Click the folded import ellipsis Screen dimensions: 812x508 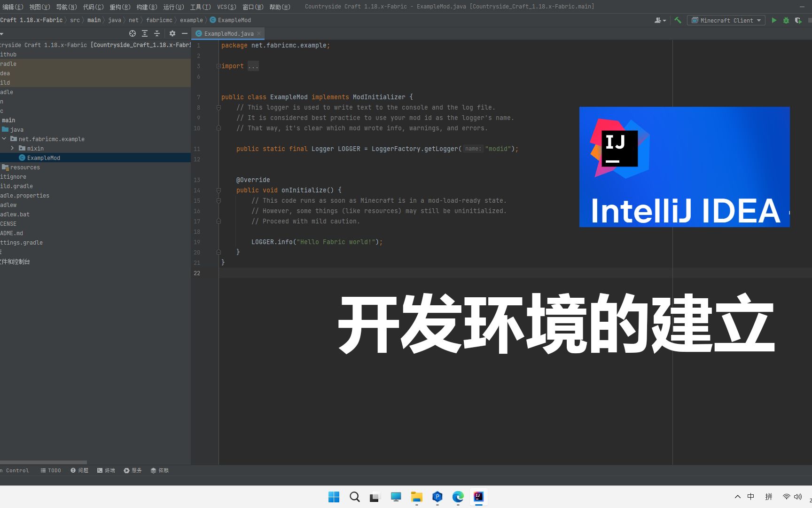253,66
